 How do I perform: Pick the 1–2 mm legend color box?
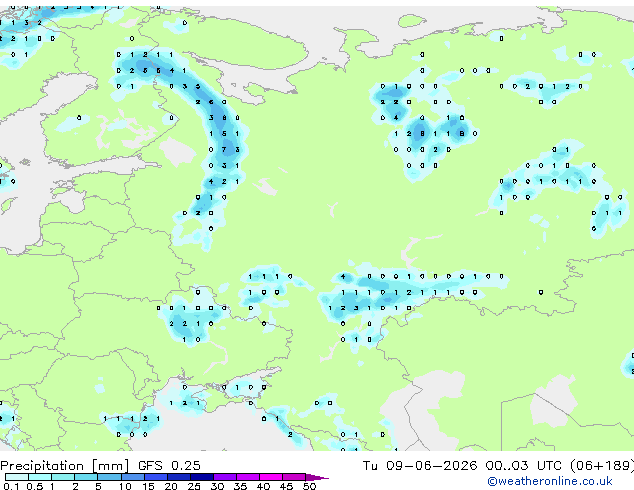[63, 477]
